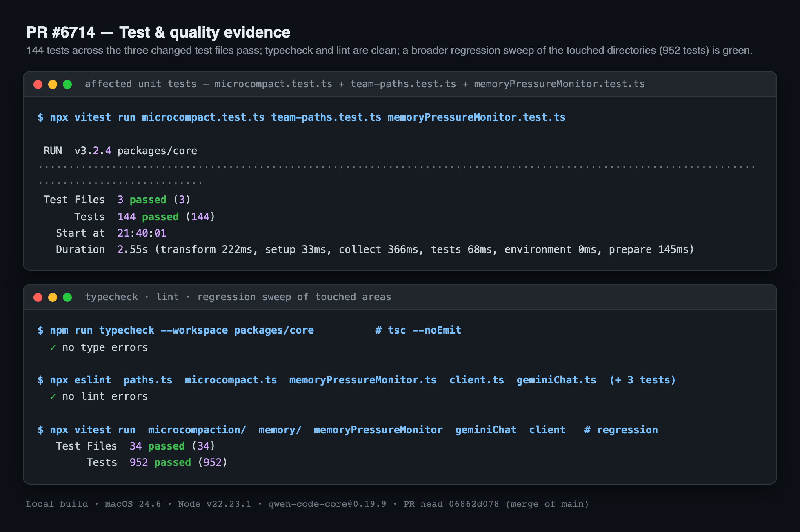This screenshot has height=532, width=800.
Task: Click yellow dot of typecheck lint terminal
Action: 53,297
